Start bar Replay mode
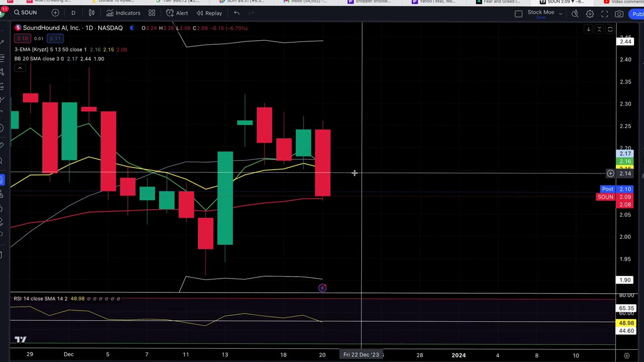Image resolution: width=644 pixels, height=362 pixels. [x=209, y=13]
